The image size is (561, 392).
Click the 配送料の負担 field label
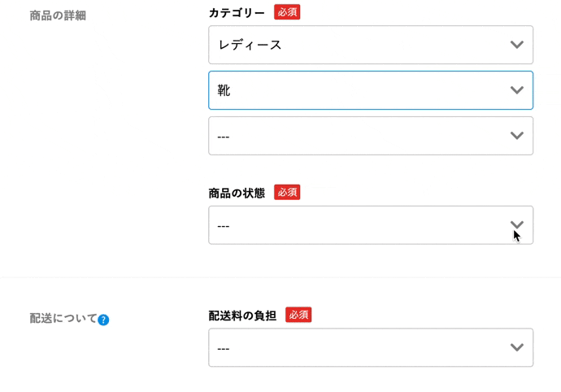(242, 316)
